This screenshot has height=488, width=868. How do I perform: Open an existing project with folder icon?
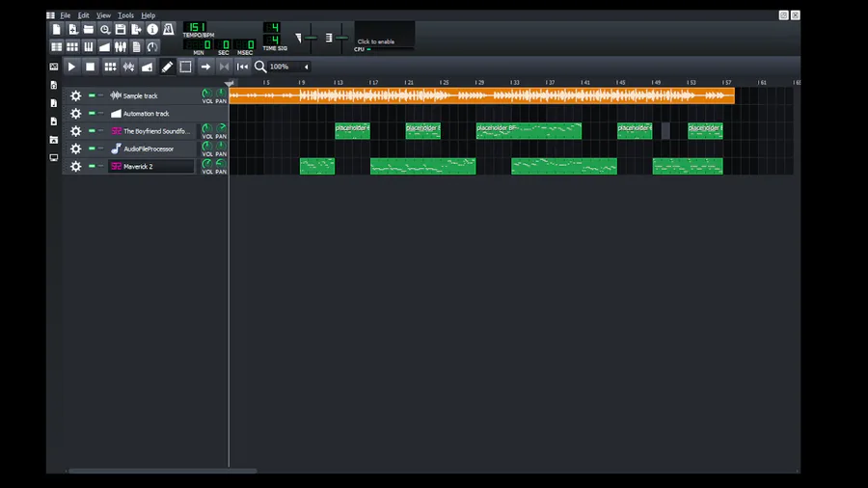coord(89,29)
